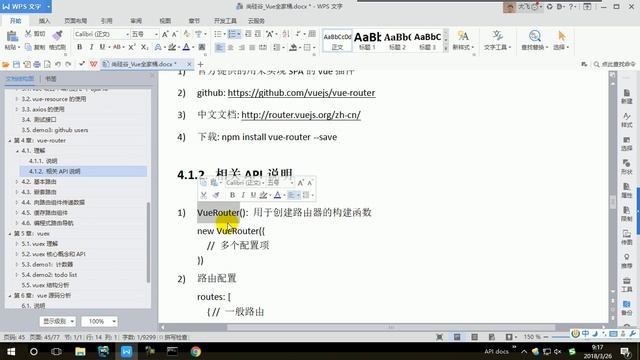This screenshot has width=640, height=360.
Task: Open the github.com/vuejs/vue-router link
Action: [301, 93]
